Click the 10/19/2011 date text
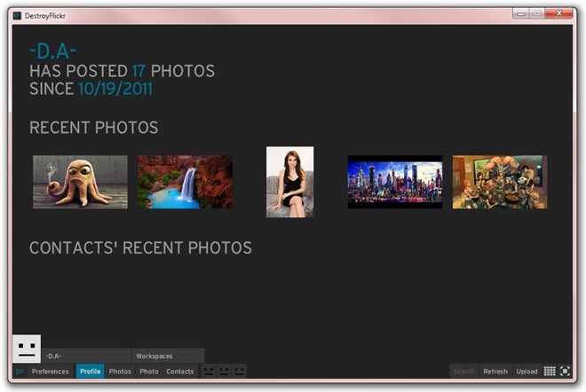Screen dimensions: 586x392 click(x=115, y=89)
